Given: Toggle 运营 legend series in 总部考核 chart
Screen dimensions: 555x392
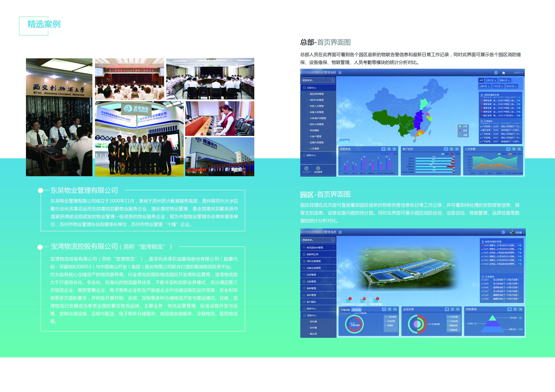Looking at the screenshot, I should click(x=394, y=154).
